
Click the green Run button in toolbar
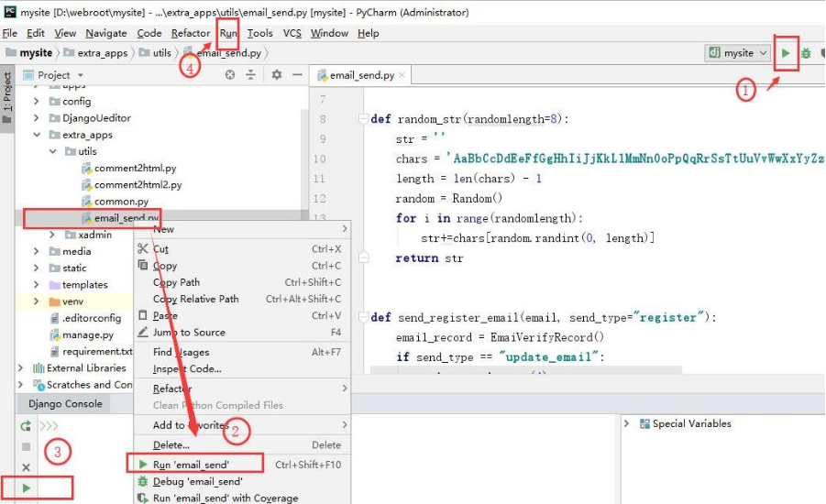click(786, 52)
